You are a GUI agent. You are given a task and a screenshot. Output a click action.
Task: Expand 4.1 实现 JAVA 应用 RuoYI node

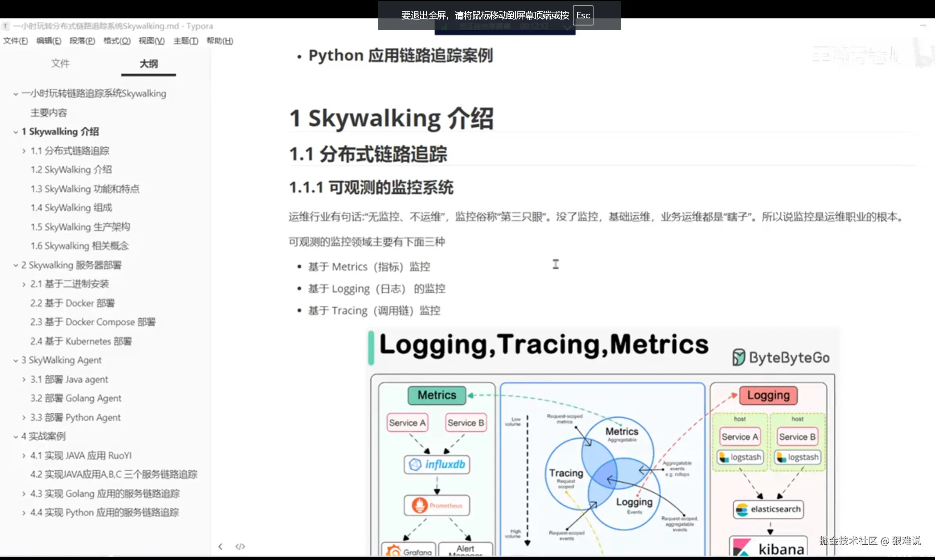(x=24, y=456)
